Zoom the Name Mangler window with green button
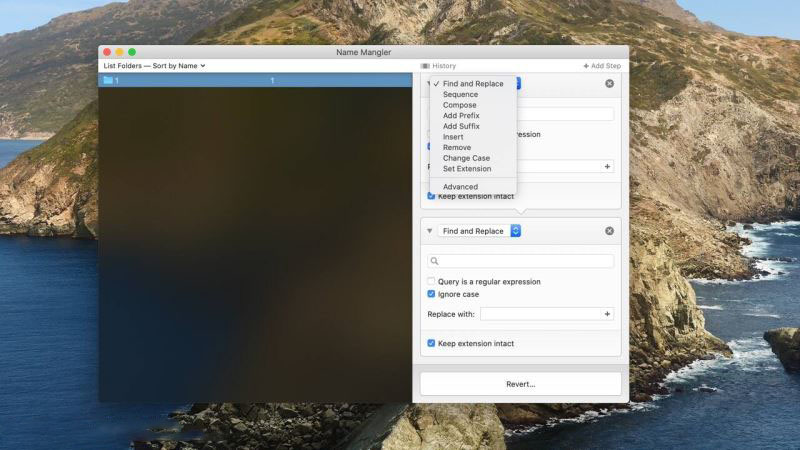This screenshot has height=450, width=800. 132,52
